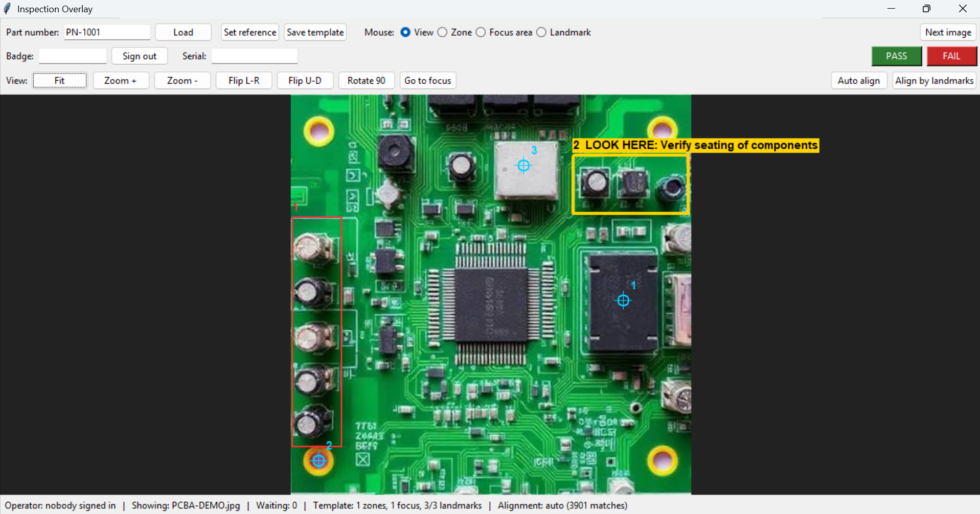Flip the image up-down

(305, 81)
